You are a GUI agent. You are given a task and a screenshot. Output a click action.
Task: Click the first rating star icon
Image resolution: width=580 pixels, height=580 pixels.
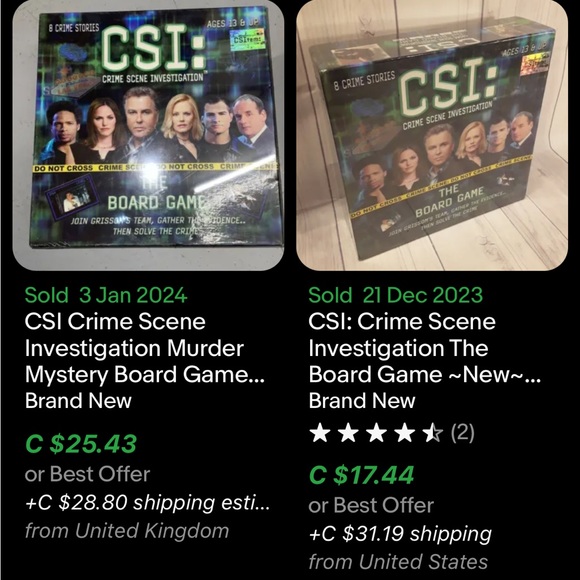pyautogui.click(x=320, y=433)
